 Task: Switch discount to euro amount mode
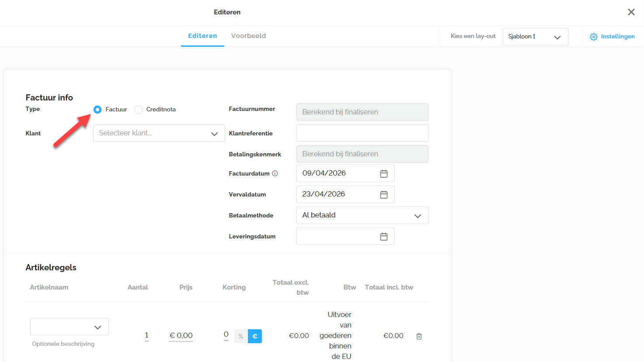click(x=255, y=336)
